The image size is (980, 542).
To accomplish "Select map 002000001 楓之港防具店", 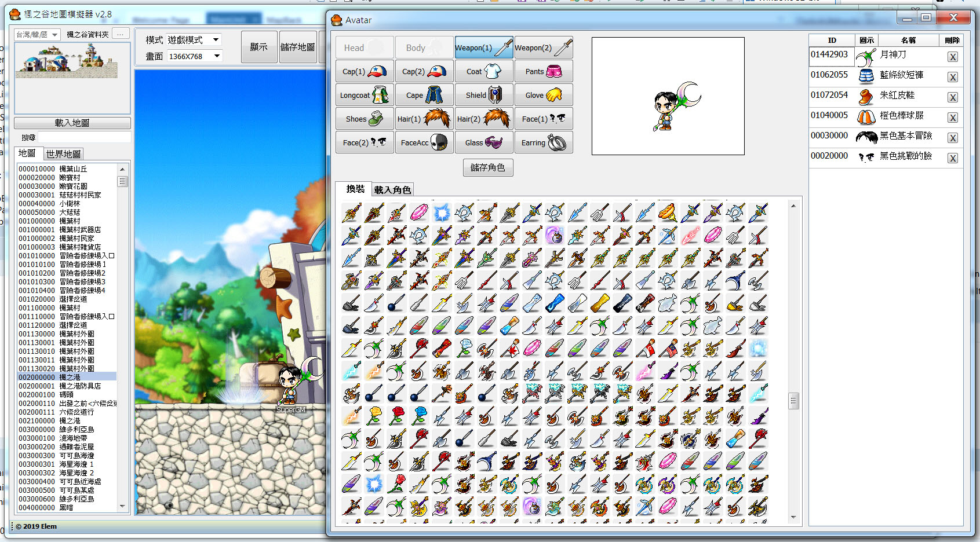I will pyautogui.click(x=67, y=386).
